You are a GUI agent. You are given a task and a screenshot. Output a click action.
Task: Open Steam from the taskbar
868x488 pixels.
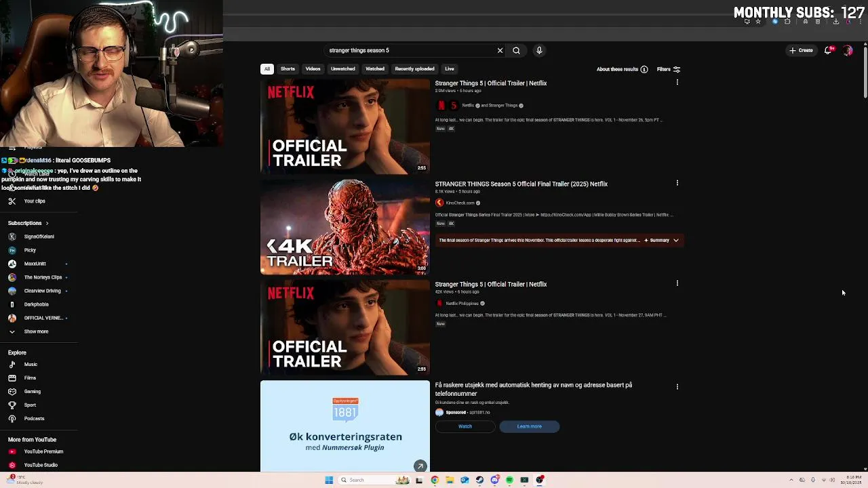pos(479,480)
